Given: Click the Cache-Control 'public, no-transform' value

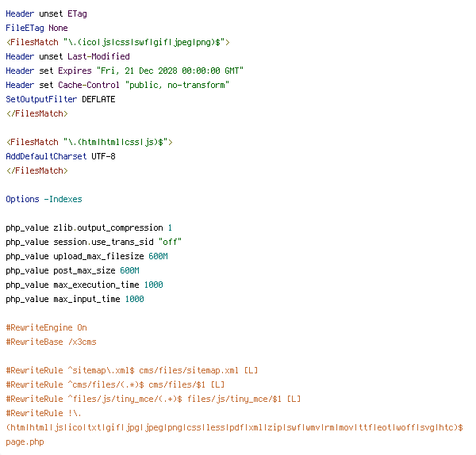Looking at the screenshot, I should 177,86.
